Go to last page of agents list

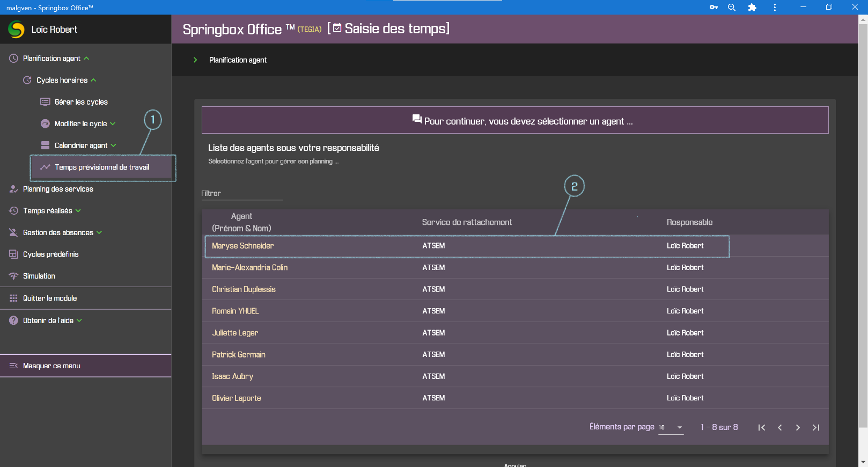pyautogui.click(x=816, y=427)
